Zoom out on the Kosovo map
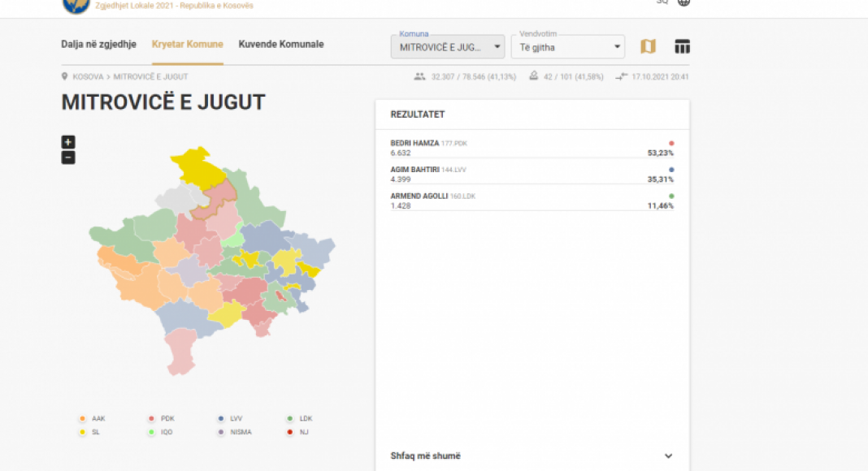This screenshot has height=471, width=868. pos(68,158)
